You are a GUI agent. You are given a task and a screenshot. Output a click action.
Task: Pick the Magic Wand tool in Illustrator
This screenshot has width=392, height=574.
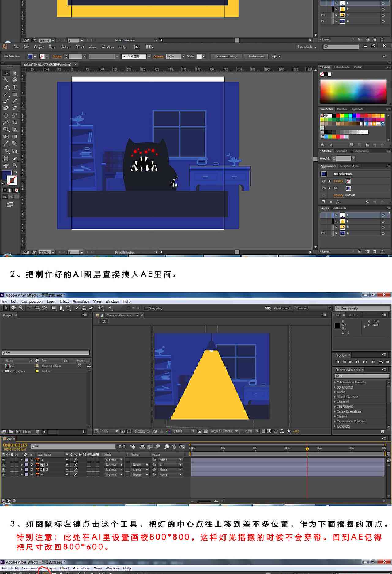tap(6, 80)
